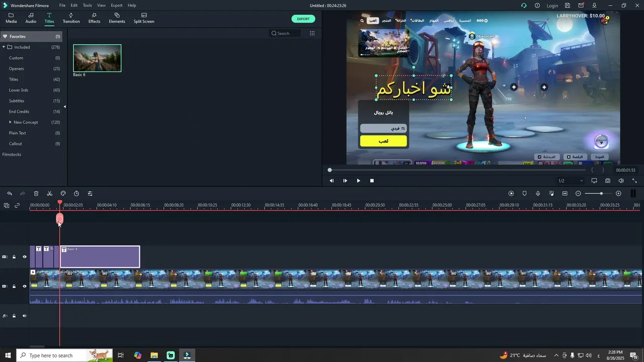Click the preview progress slider handle
Image resolution: width=644 pixels, height=362 pixels.
330,170
